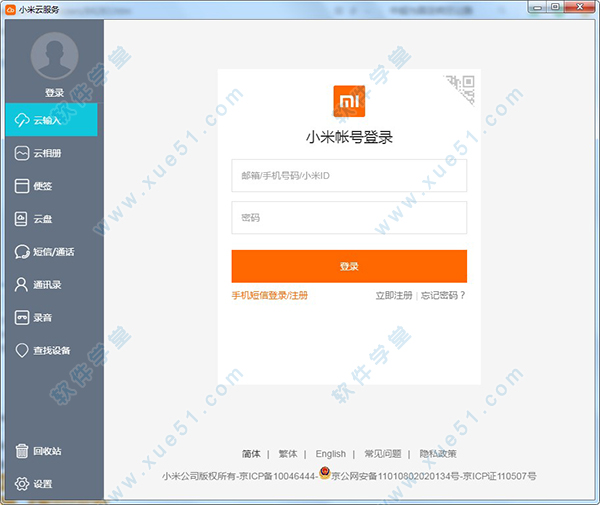Click the 设置 gear icon
Viewport: 600px width, 505px height.
pos(22,484)
